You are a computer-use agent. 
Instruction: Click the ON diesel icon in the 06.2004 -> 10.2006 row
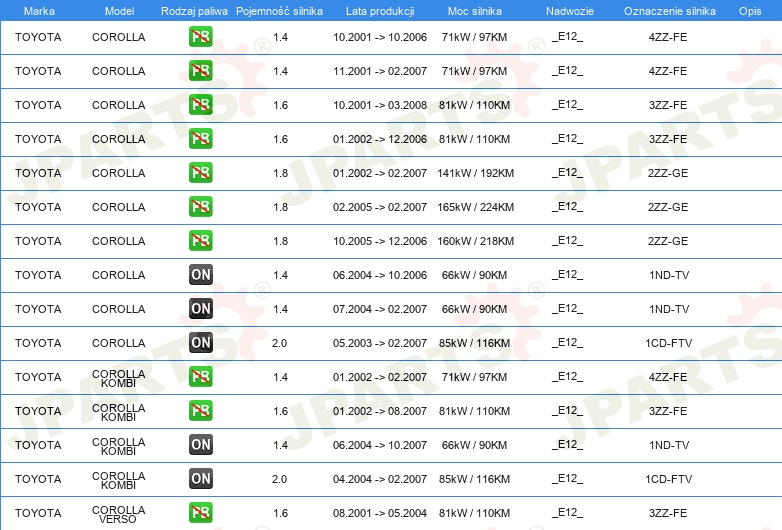pyautogui.click(x=200, y=274)
